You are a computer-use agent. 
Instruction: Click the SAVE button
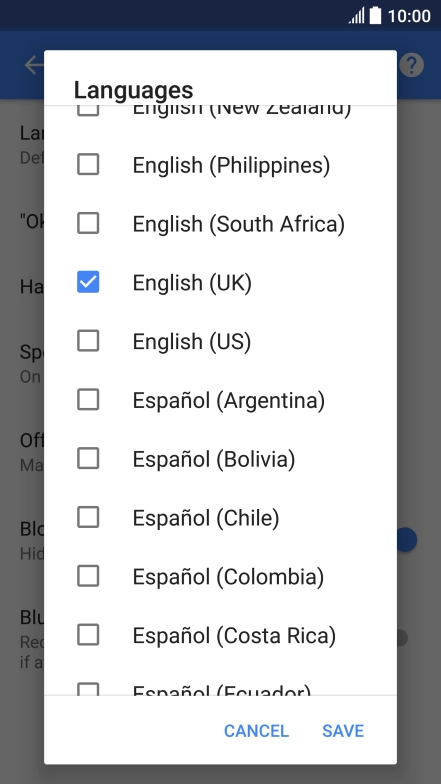(x=343, y=731)
